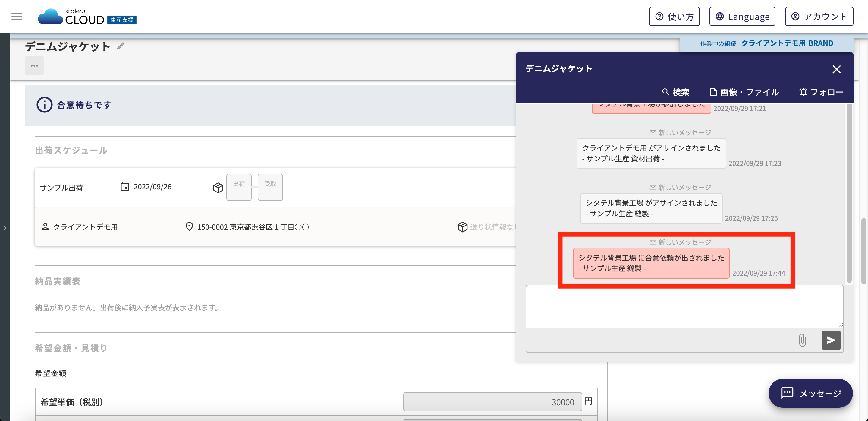Click the mail icon above the 17:23 message
868x421 pixels.
653,132
